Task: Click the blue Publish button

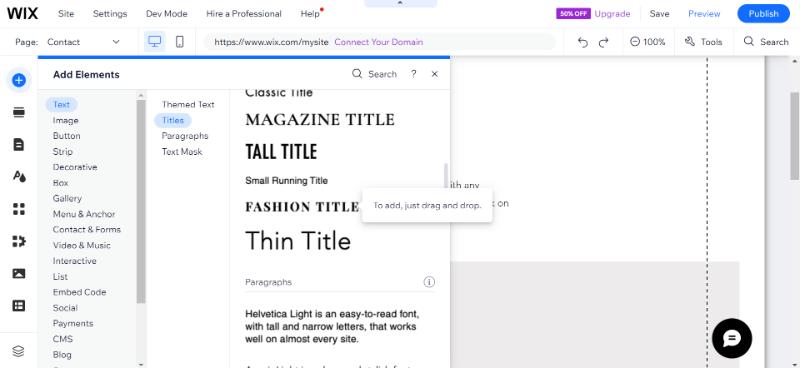Action: pyautogui.click(x=763, y=14)
